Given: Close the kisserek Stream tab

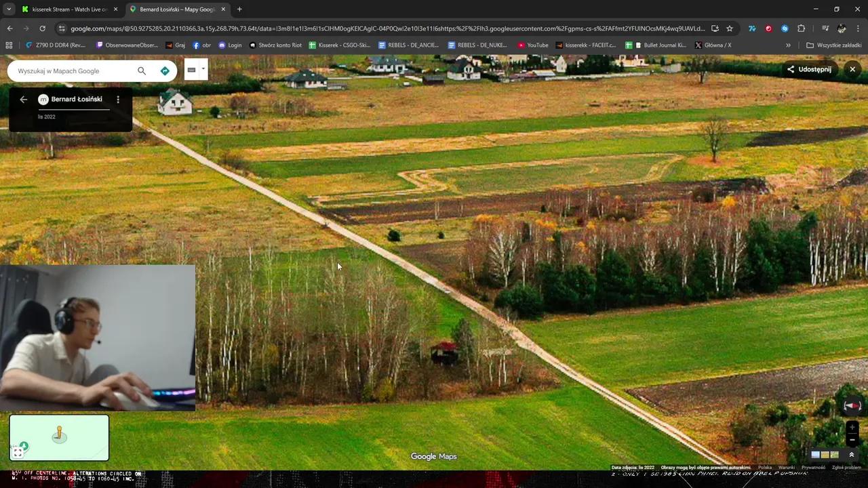Looking at the screenshot, I should tap(115, 9).
